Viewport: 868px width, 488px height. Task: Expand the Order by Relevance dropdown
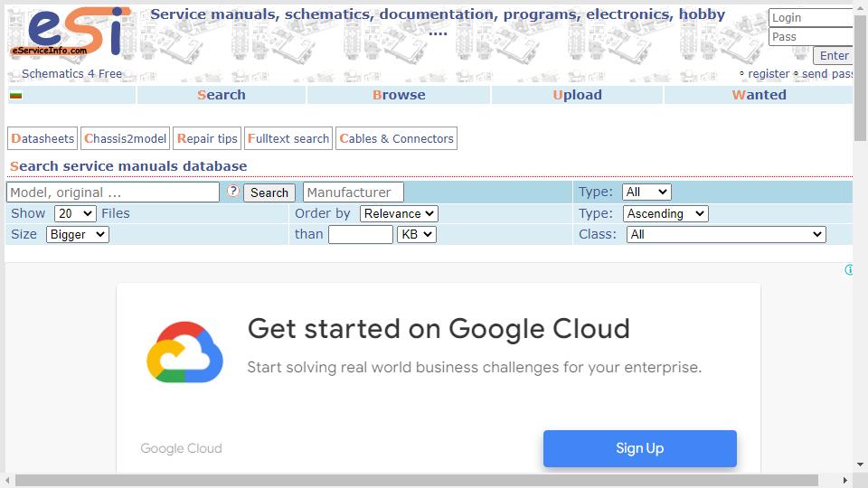coord(399,213)
